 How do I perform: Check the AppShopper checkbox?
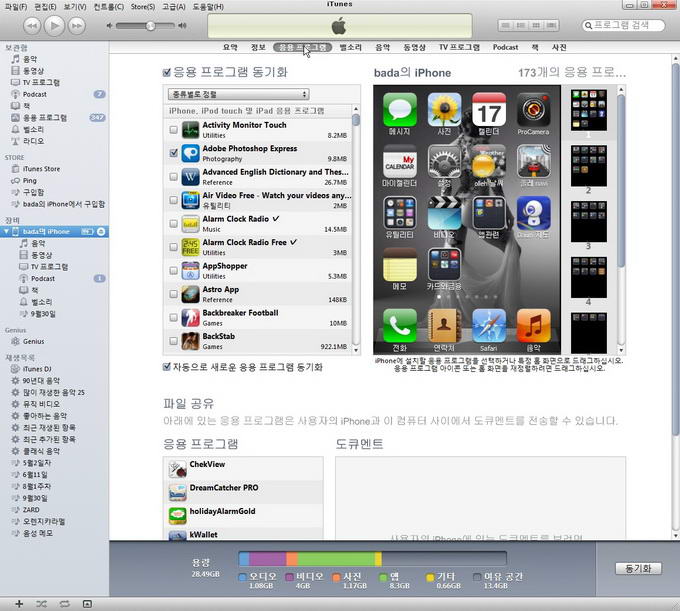(173, 271)
